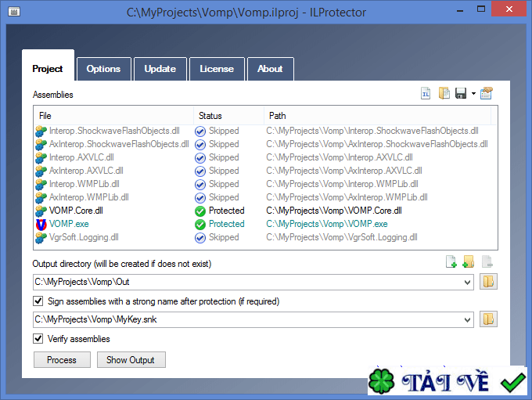Expand the strong name key file dropdown arrow
The height and width of the screenshot is (400, 532).
pyautogui.click(x=467, y=320)
